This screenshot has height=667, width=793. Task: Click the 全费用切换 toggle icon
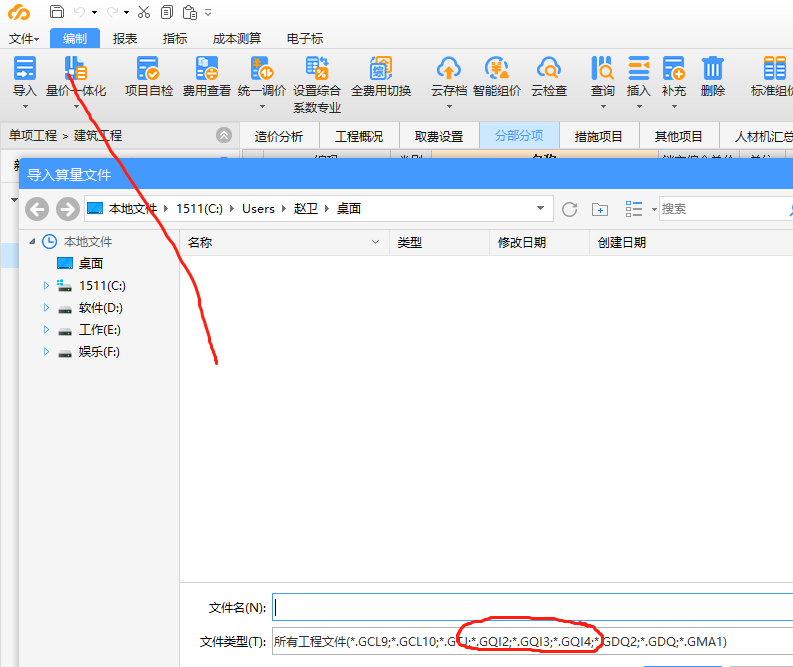(381, 68)
